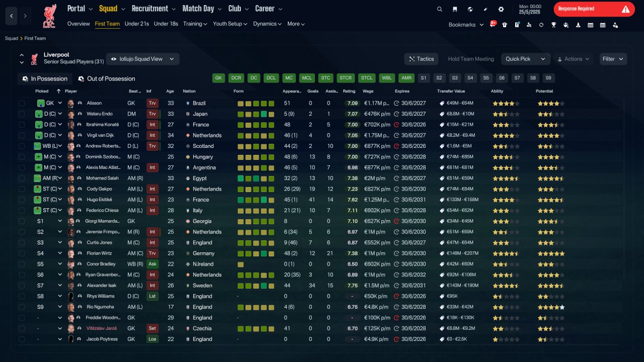Image resolution: width=644 pixels, height=362 pixels.
Task: Click the Out of Possession icon
Action: coord(81,79)
